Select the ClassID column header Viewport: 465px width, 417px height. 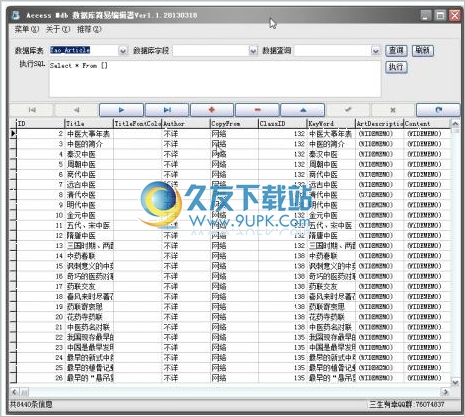click(x=282, y=124)
